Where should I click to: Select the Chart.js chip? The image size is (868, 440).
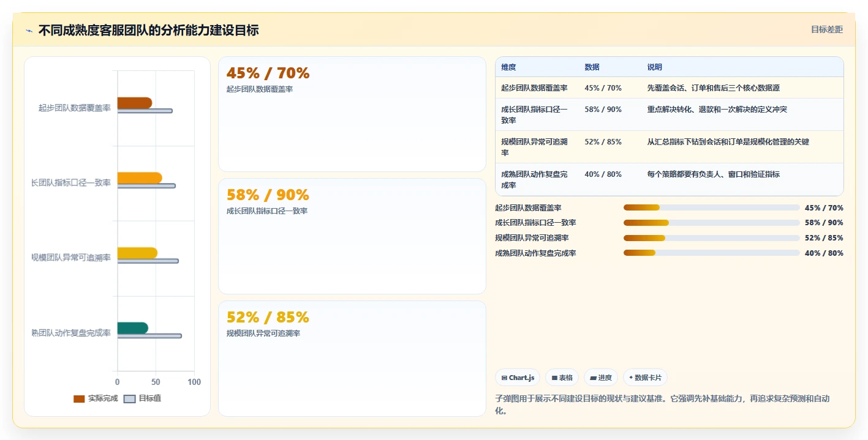point(518,378)
